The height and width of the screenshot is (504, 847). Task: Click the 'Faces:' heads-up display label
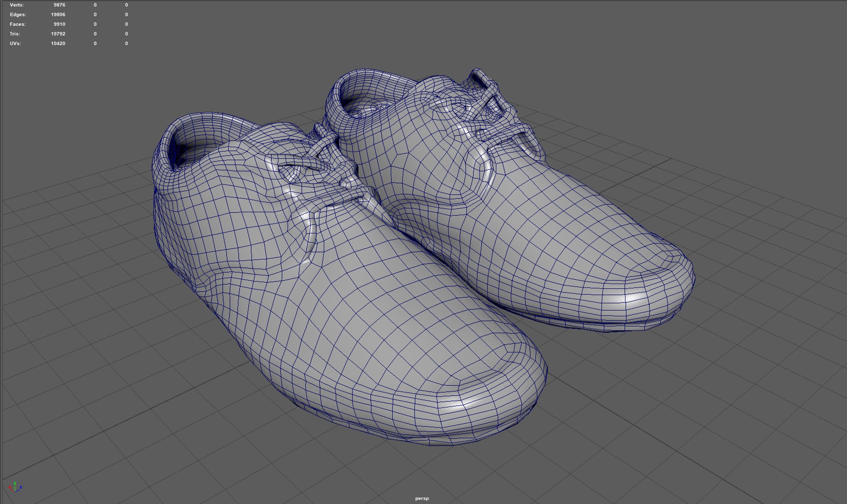(18, 24)
